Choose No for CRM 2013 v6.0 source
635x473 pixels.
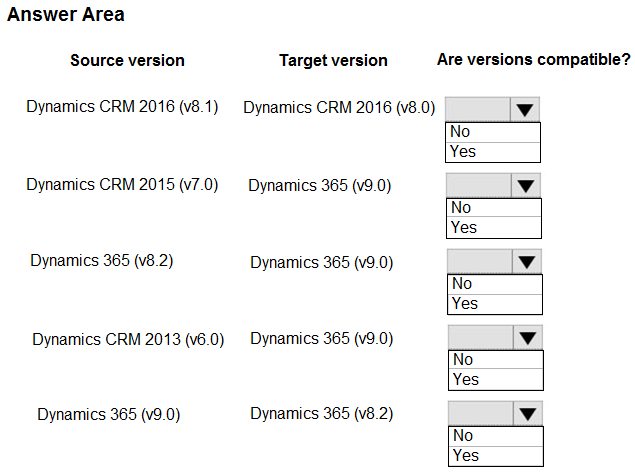tap(496, 360)
